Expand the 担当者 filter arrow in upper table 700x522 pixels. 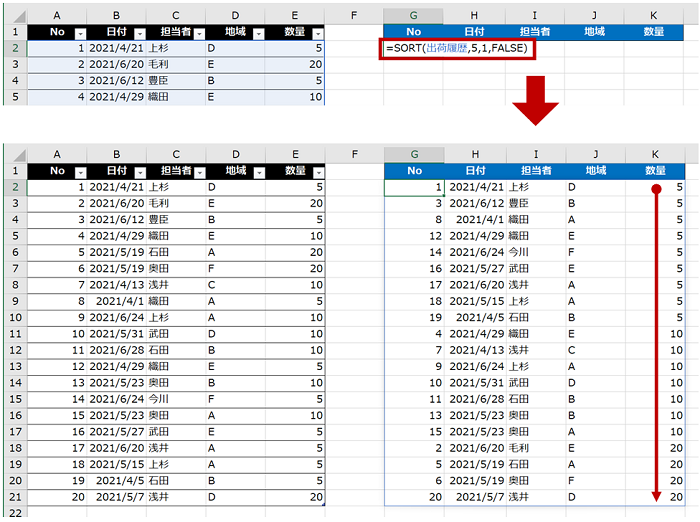pyautogui.click(x=197, y=33)
